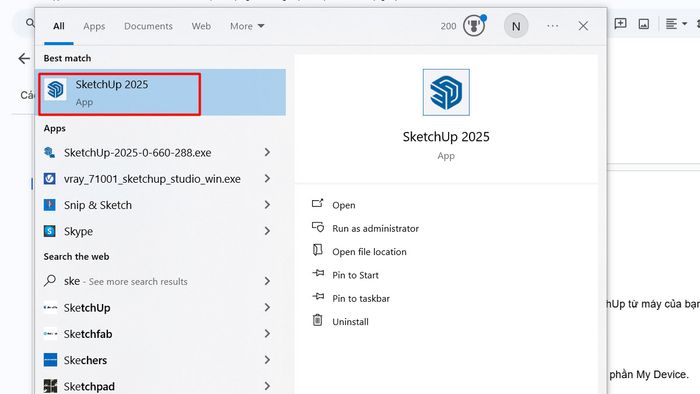Switch to the Apps search tab
Screen dimensions: 700x394
coord(94,26)
